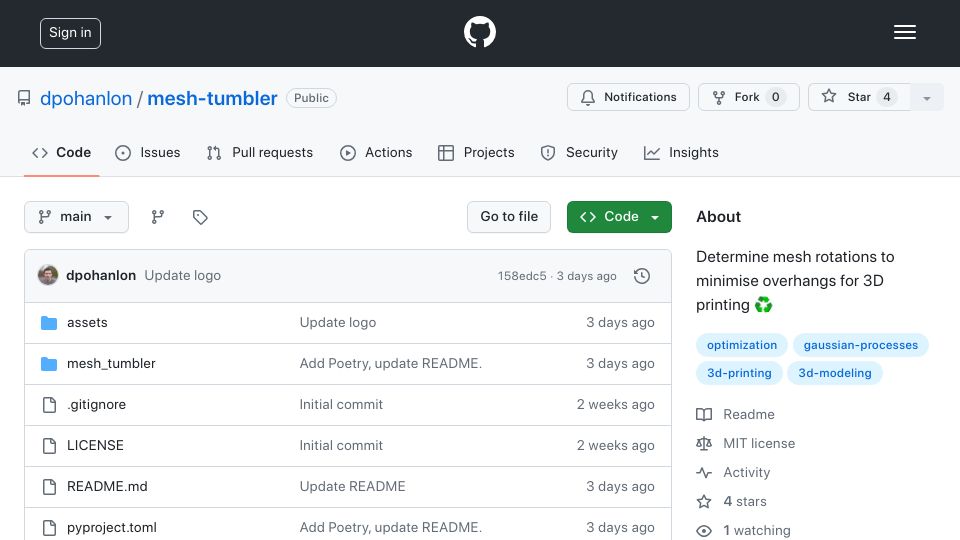Open the Projects tab
Screen dimensions: 960x540
click(x=476, y=152)
